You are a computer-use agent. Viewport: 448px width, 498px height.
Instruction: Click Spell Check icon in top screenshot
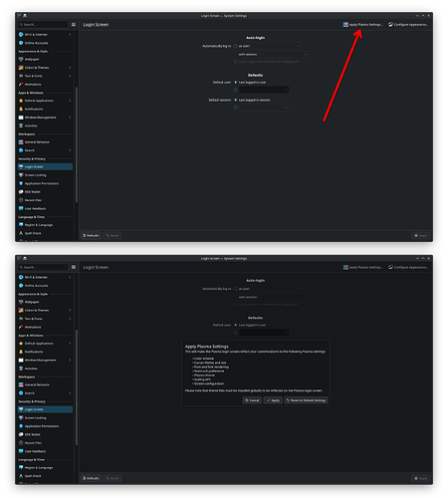point(21,233)
